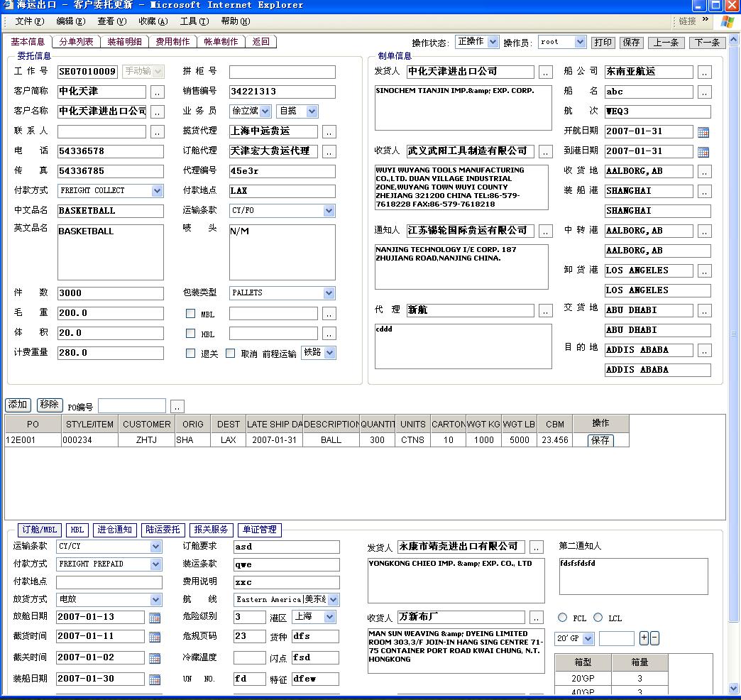The width and height of the screenshot is (741, 700).
Task: Open calendar picker for 开航日期
Action: 703,132
